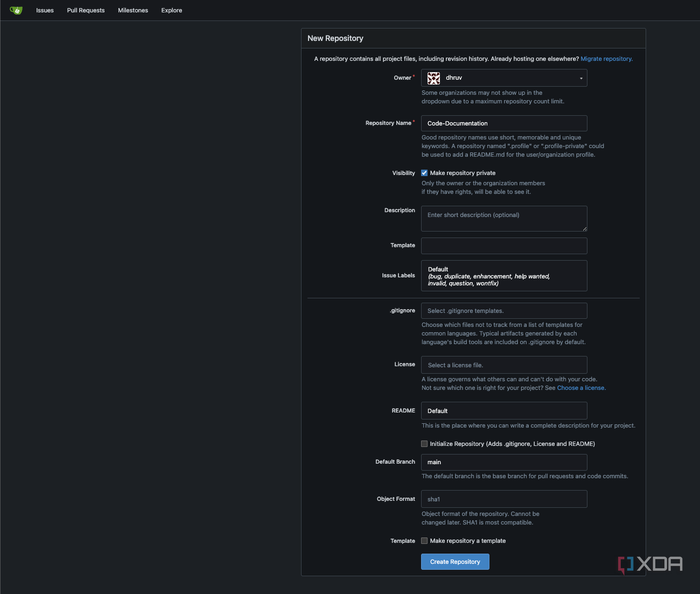Open the Explore page

tap(172, 10)
